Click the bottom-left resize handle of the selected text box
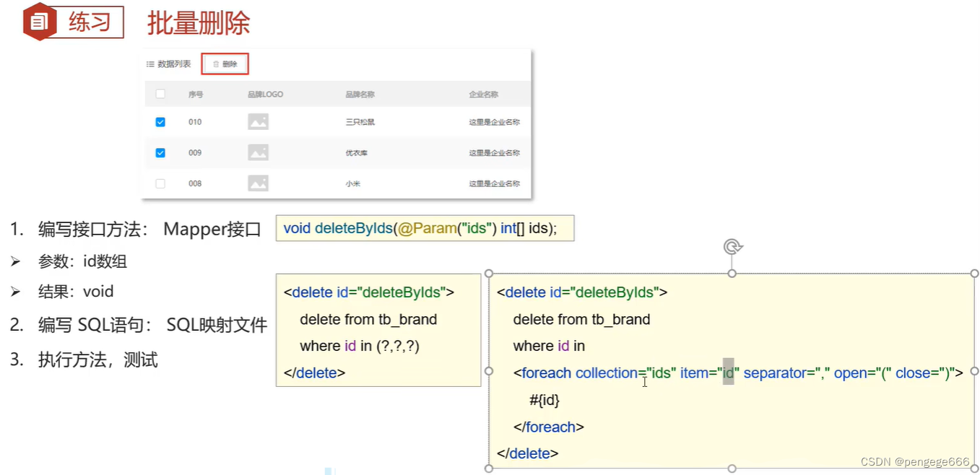The image size is (980, 475). 489,469
